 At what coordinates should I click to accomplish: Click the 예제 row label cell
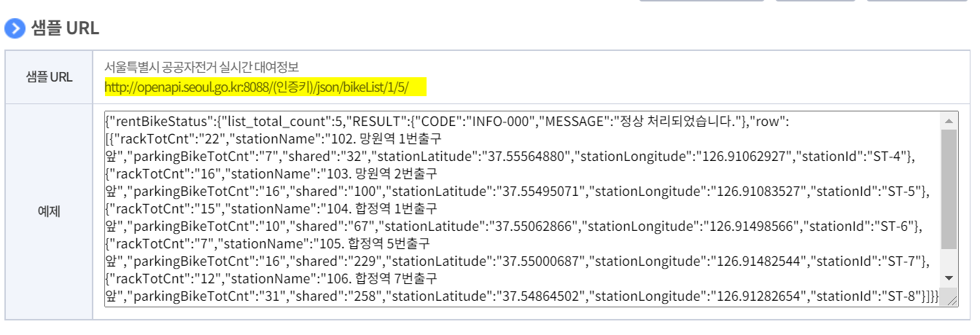coord(49,211)
